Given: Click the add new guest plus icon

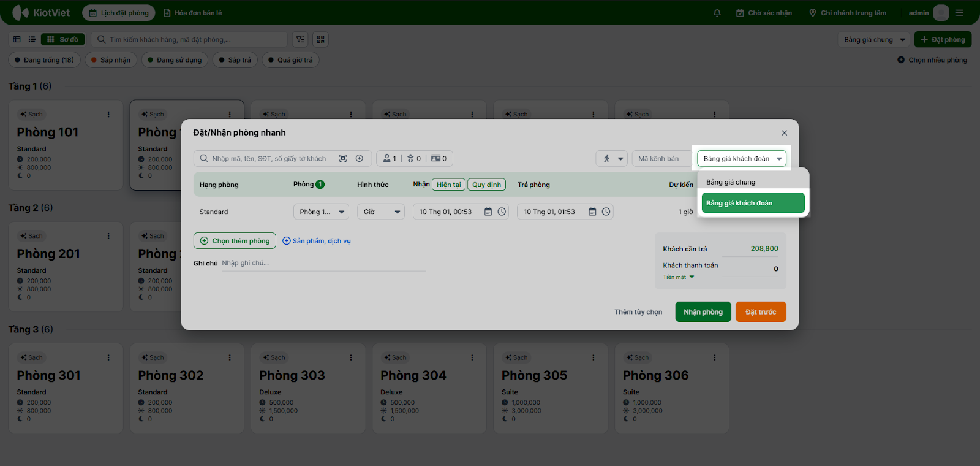Looking at the screenshot, I should [x=360, y=159].
